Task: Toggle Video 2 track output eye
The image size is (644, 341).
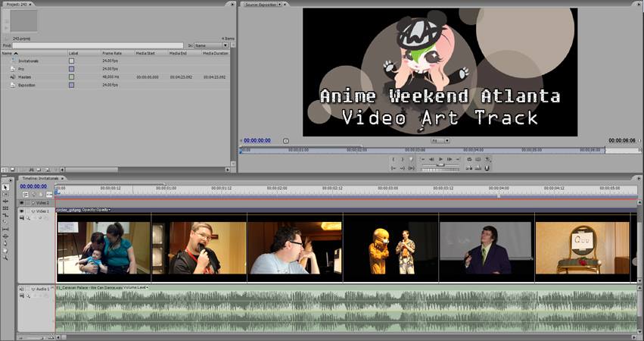Action: pyautogui.click(x=21, y=203)
